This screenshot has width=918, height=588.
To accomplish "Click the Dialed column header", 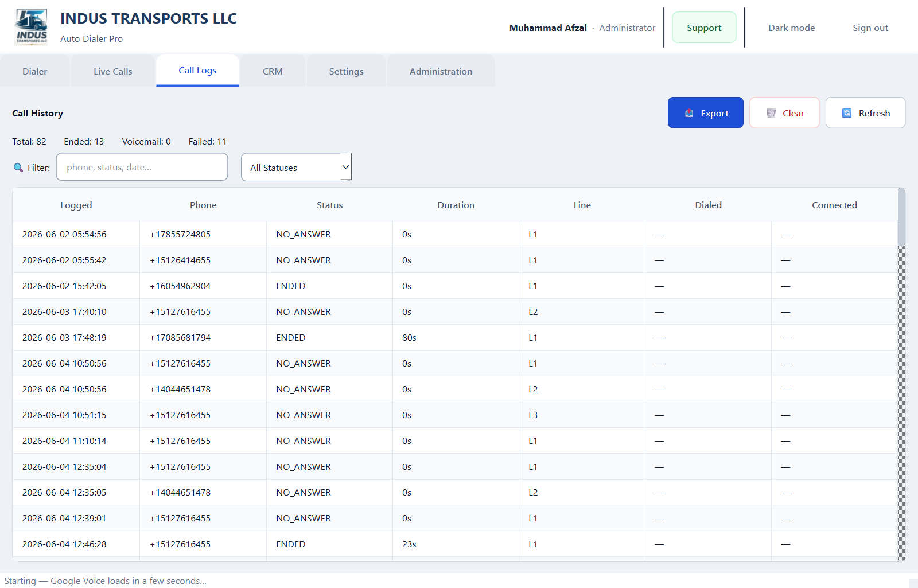I will 708,205.
